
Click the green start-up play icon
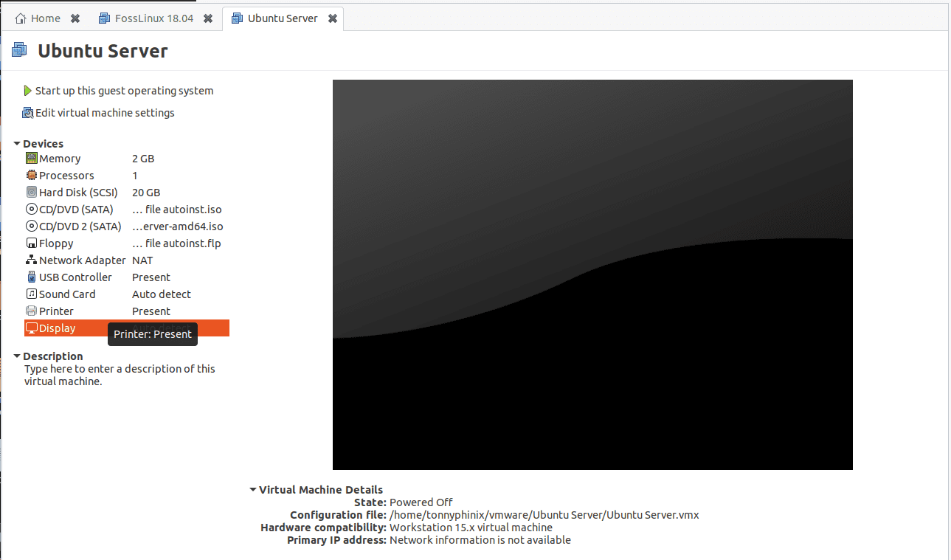(28, 91)
